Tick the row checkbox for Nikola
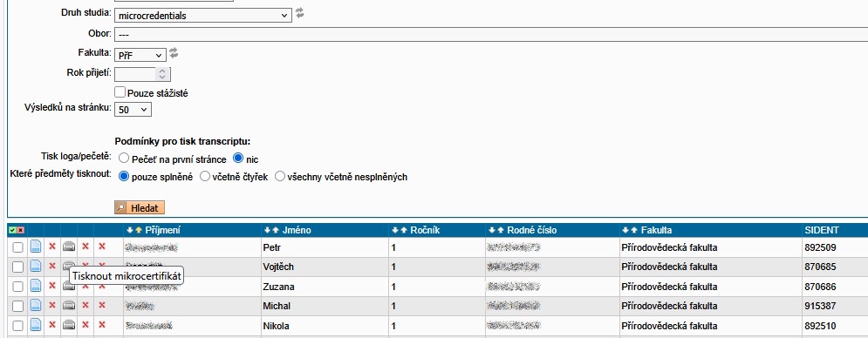Screen dimensions: 868x338 (x=17, y=325)
